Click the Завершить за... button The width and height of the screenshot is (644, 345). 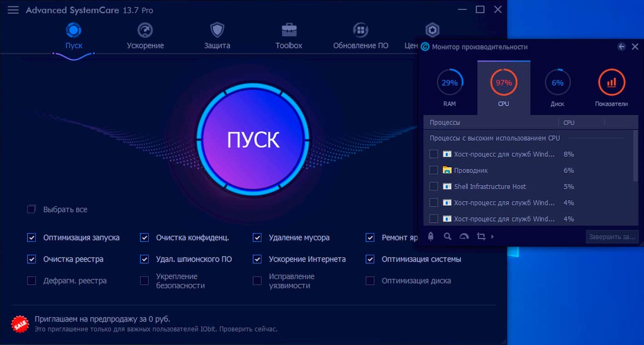pyautogui.click(x=612, y=237)
